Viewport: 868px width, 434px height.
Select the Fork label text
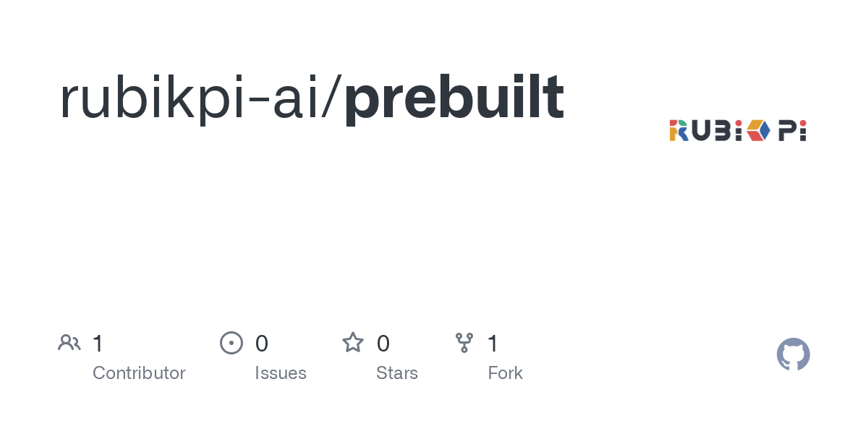pyautogui.click(x=505, y=373)
